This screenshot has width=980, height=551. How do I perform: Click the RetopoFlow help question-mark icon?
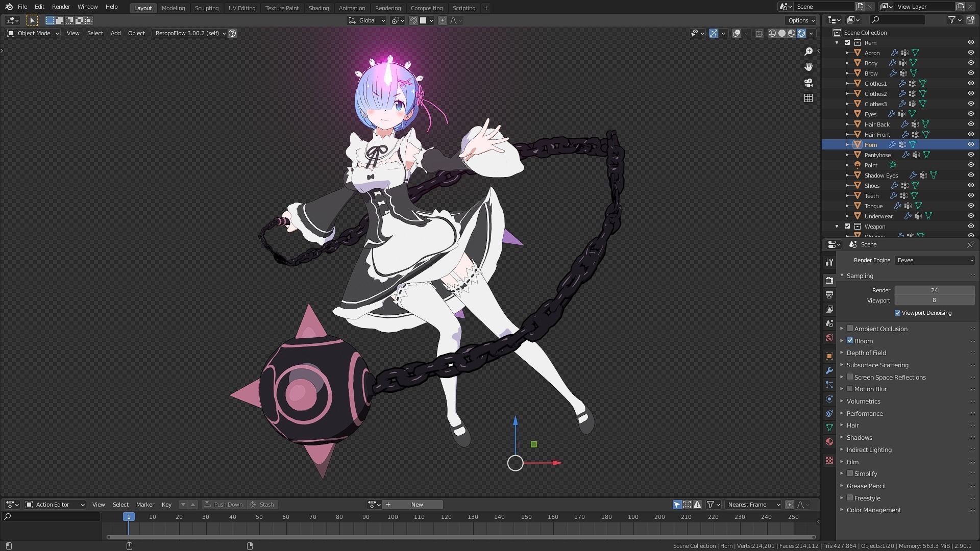click(233, 33)
